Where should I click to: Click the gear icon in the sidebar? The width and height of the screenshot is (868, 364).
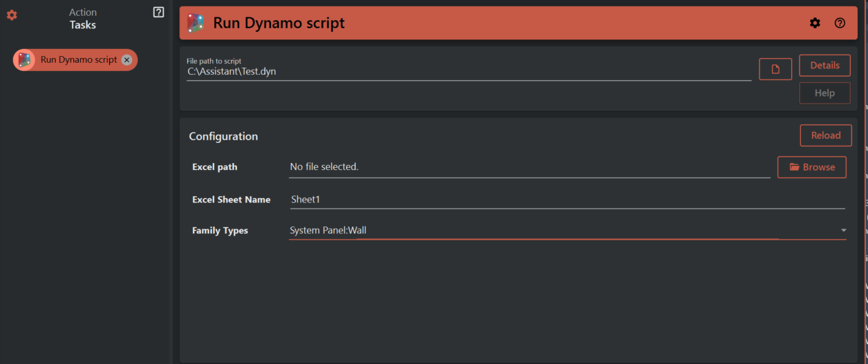[x=12, y=15]
